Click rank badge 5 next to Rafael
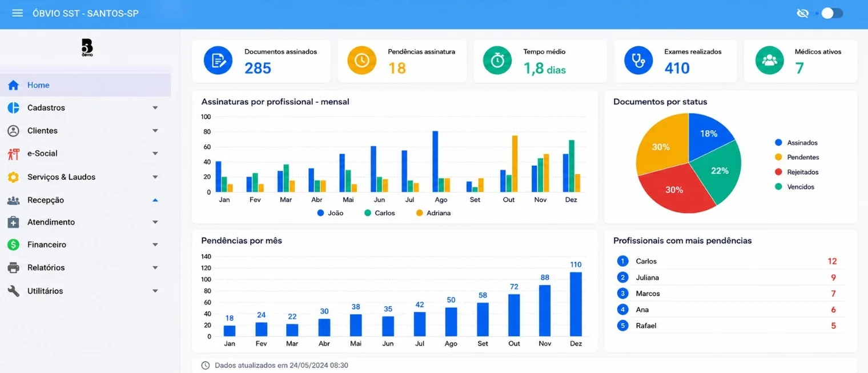The image size is (868, 373). 622,326
